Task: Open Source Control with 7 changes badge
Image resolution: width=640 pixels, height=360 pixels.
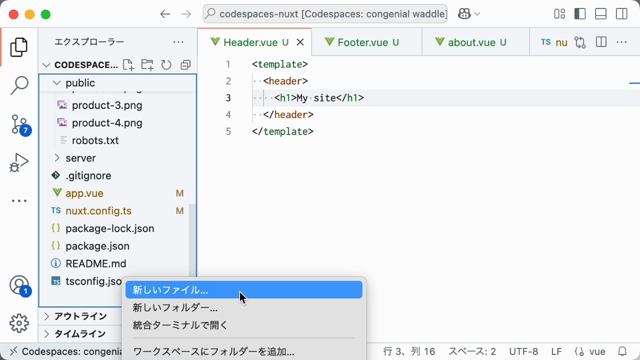Action: [19, 124]
